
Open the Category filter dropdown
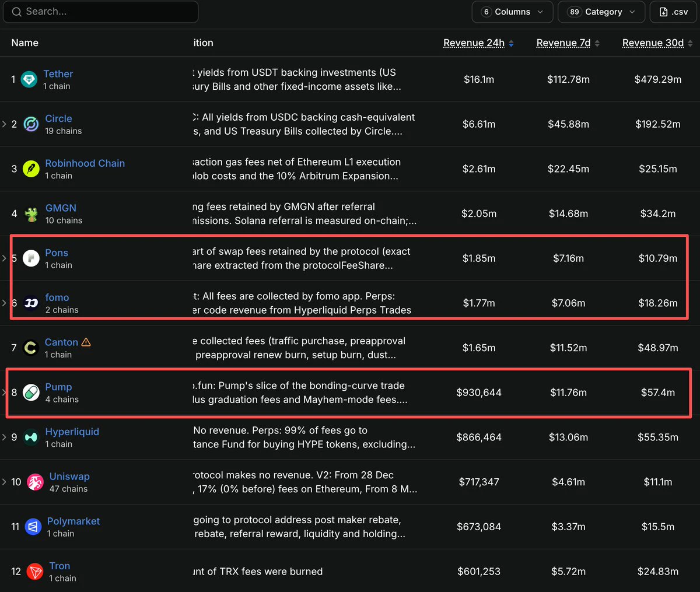pyautogui.click(x=601, y=12)
